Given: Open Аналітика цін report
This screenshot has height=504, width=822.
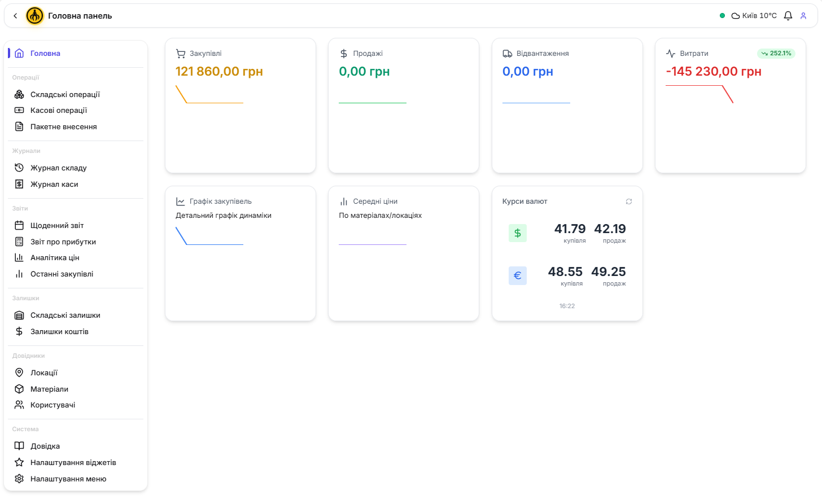Looking at the screenshot, I should [55, 257].
